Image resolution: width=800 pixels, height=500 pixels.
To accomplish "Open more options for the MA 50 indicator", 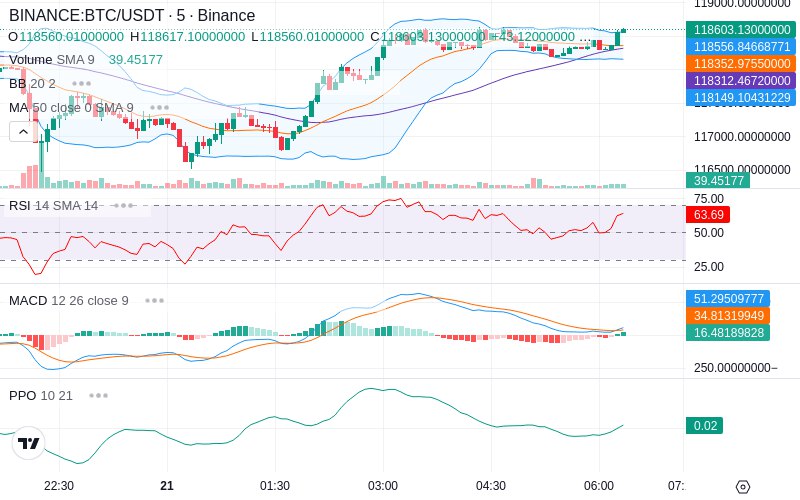I will (x=160, y=108).
